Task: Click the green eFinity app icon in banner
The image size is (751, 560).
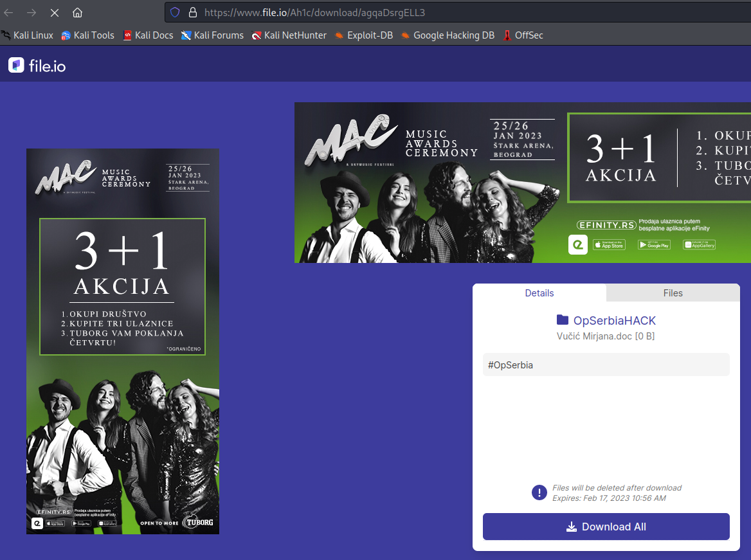Action: coord(578,245)
